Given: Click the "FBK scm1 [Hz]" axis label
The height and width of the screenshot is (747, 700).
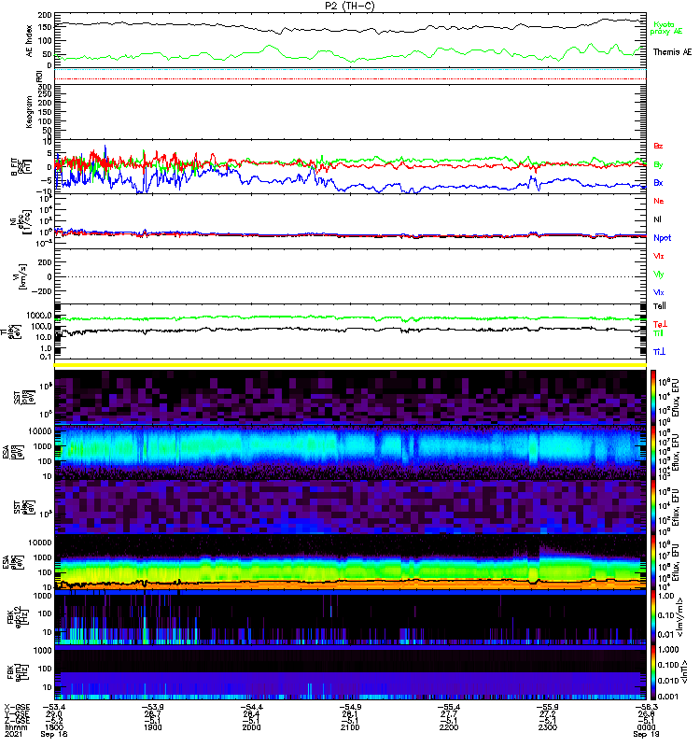Looking at the screenshot, I should point(18,670).
